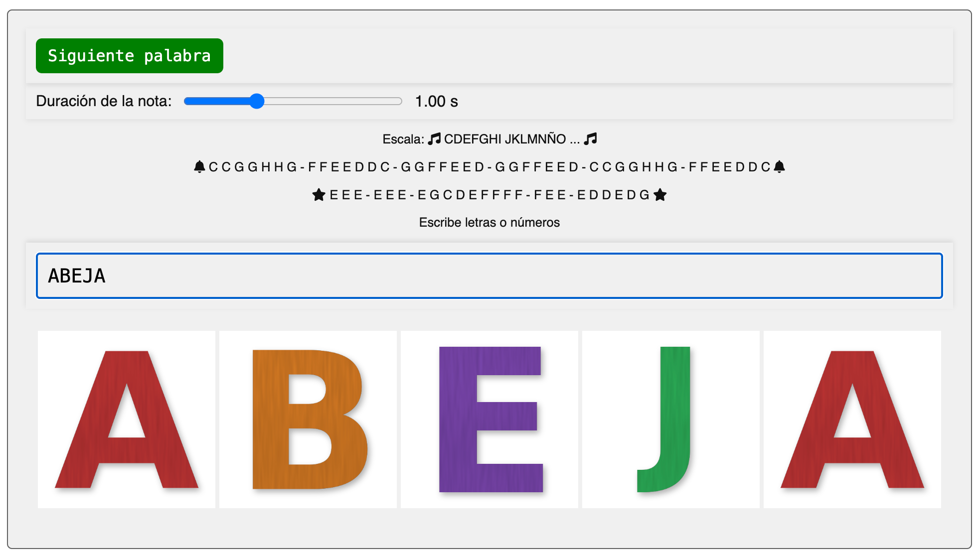This screenshot has height=557, width=980.
Task: Play the first red letter A tile
Action: point(127,419)
